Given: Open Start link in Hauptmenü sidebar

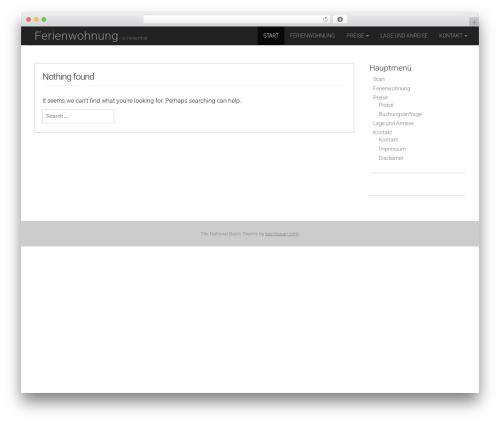Looking at the screenshot, I should (x=379, y=79).
